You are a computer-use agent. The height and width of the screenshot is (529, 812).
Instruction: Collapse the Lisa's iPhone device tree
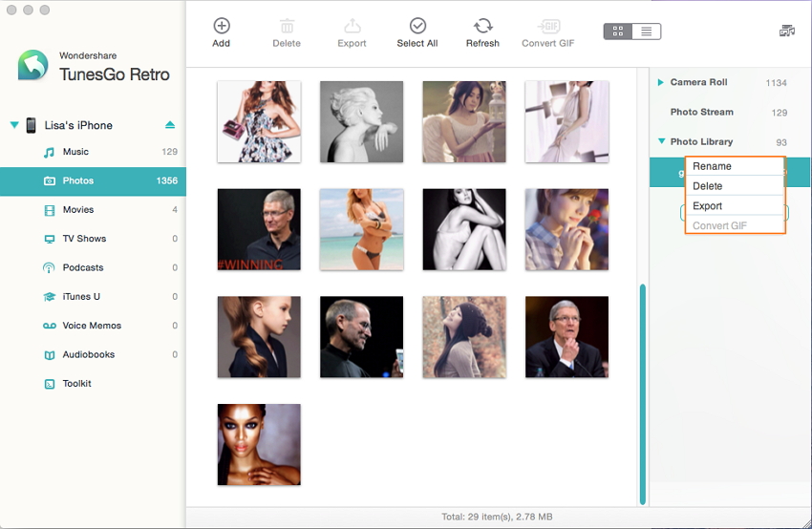coord(14,125)
